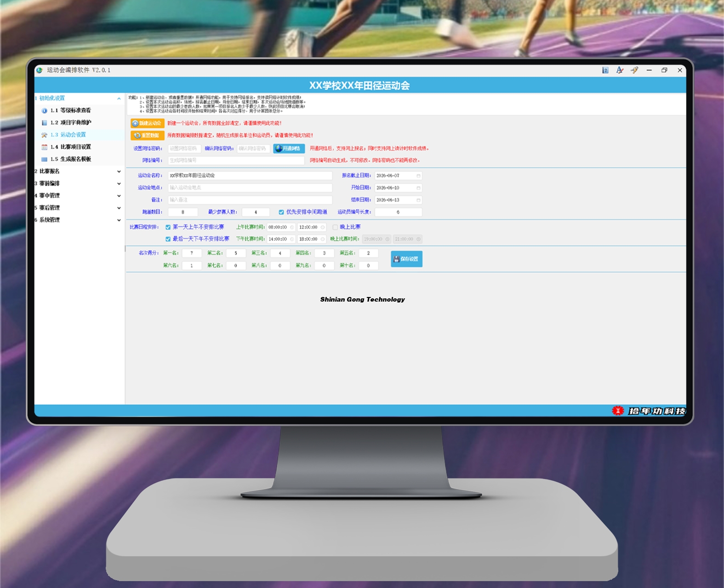Image resolution: width=724 pixels, height=588 pixels.
Task: Toggle the 优先安排中间跑道 checkbox
Action: [x=281, y=212]
